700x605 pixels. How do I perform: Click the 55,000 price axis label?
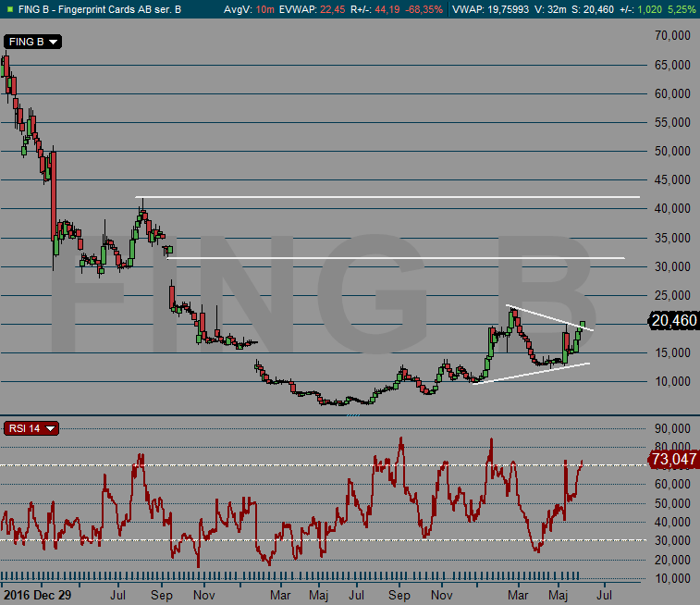[672, 122]
